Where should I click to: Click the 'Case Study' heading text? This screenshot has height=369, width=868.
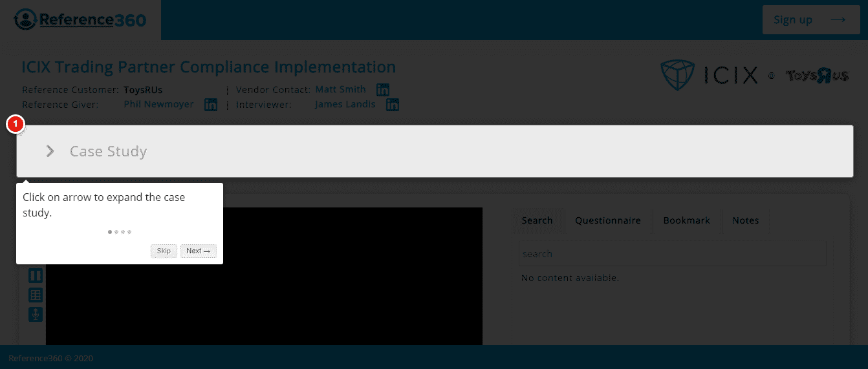click(x=108, y=151)
